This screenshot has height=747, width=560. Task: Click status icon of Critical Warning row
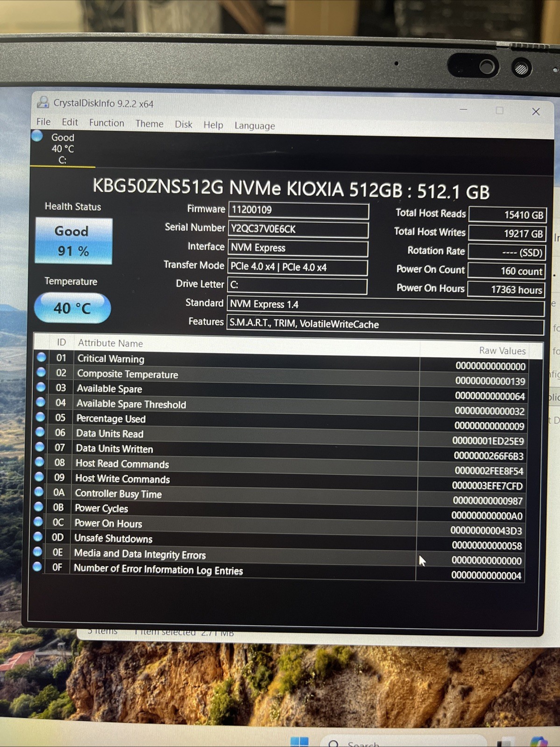[x=42, y=357]
